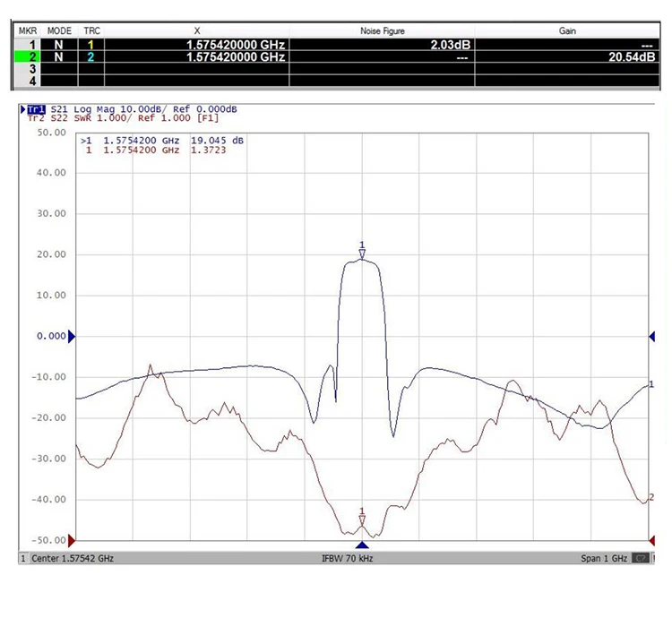Click the MODE column header
Viewport: 672px width, 627px height.
[x=59, y=30]
